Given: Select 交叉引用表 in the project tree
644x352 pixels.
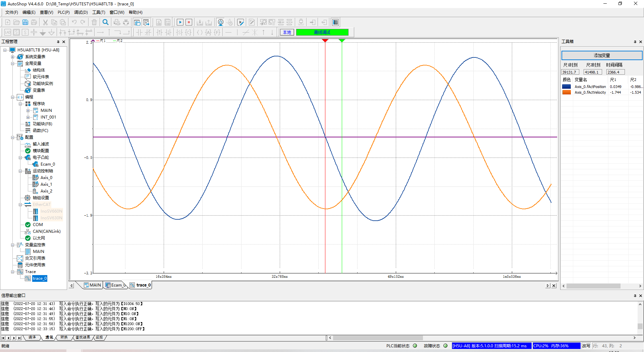Looking at the screenshot, I should tap(35, 258).
